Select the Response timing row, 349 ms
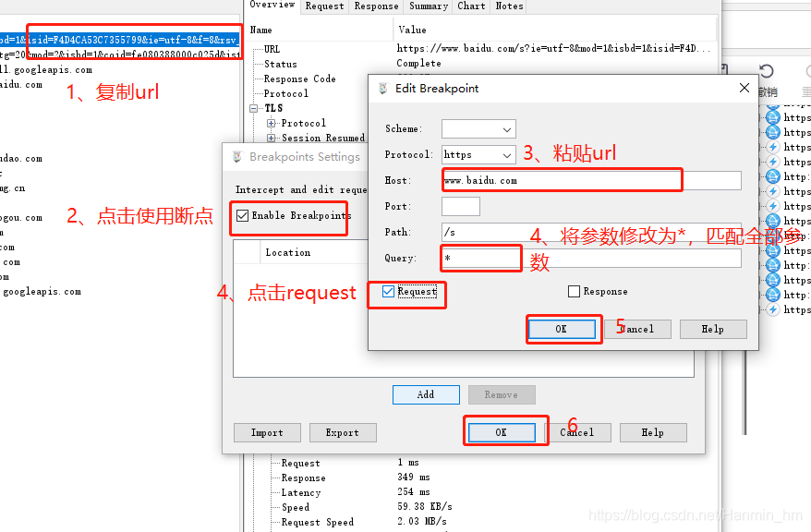Screen dimensions: 811x532 coord(304,478)
